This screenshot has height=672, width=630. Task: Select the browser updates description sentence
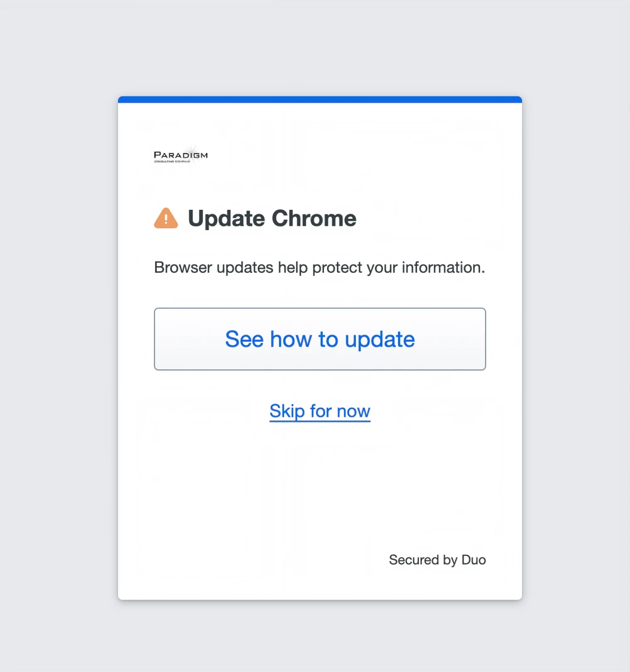tap(319, 267)
